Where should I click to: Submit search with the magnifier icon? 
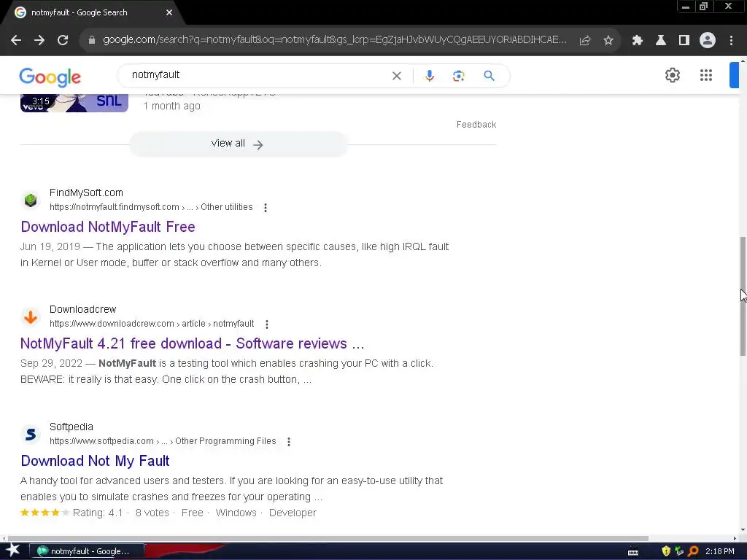coord(489,76)
